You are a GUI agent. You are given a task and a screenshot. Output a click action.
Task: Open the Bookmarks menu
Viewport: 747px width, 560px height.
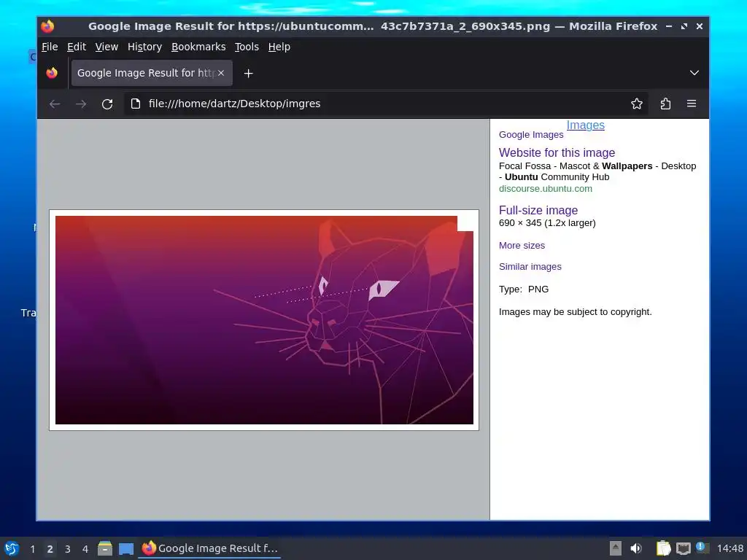click(x=198, y=47)
